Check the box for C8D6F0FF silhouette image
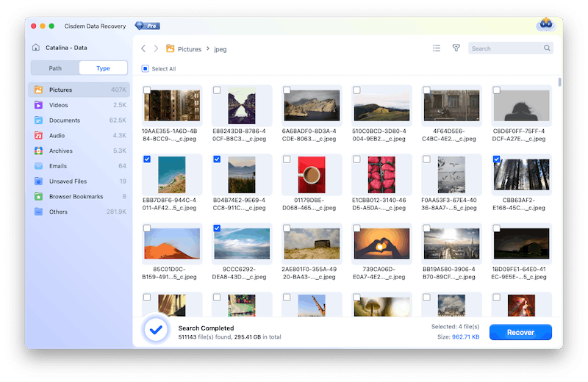Image resolution: width=588 pixels, height=382 pixels. click(497, 90)
